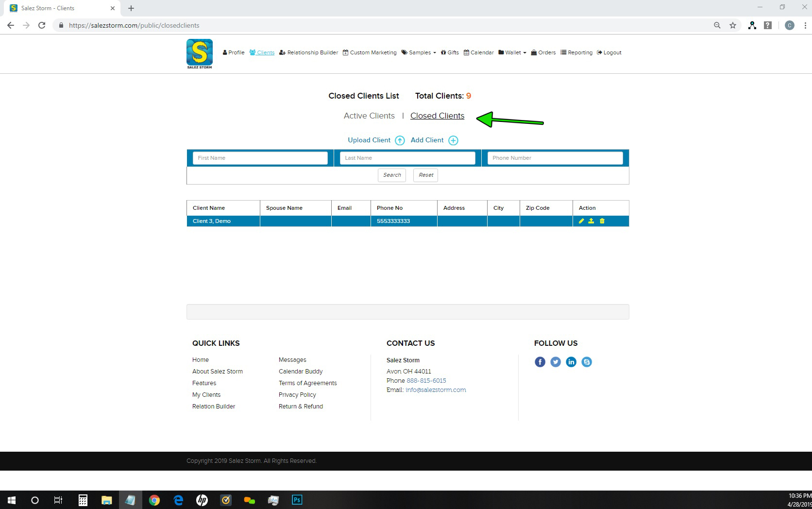The image size is (812, 509).
Task: Click the edit pencil icon for Client 3
Action: [581, 221]
